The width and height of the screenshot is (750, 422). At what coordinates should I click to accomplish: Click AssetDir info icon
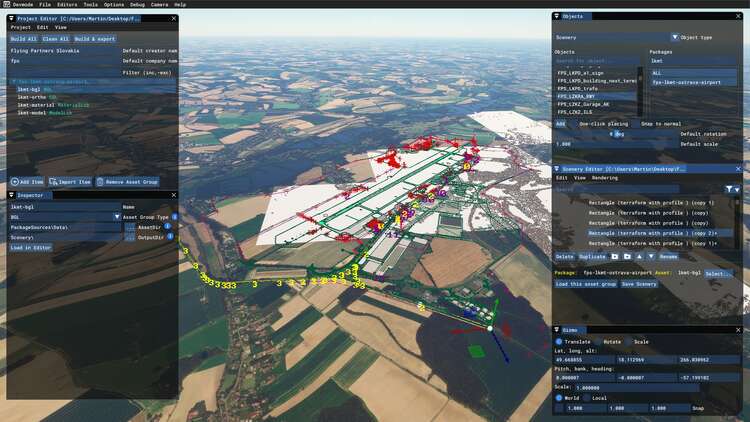click(167, 226)
